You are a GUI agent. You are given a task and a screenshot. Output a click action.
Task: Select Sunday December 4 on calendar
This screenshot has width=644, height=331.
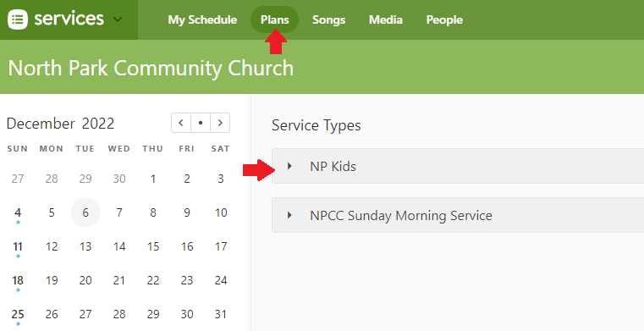point(18,212)
